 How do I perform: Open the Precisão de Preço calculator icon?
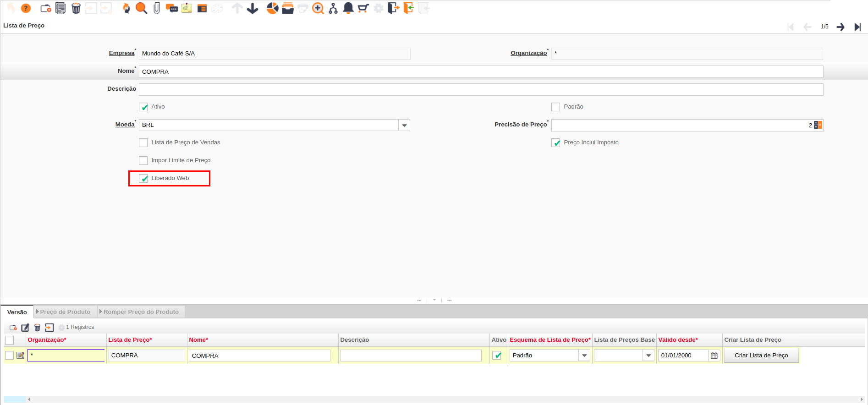(818, 125)
